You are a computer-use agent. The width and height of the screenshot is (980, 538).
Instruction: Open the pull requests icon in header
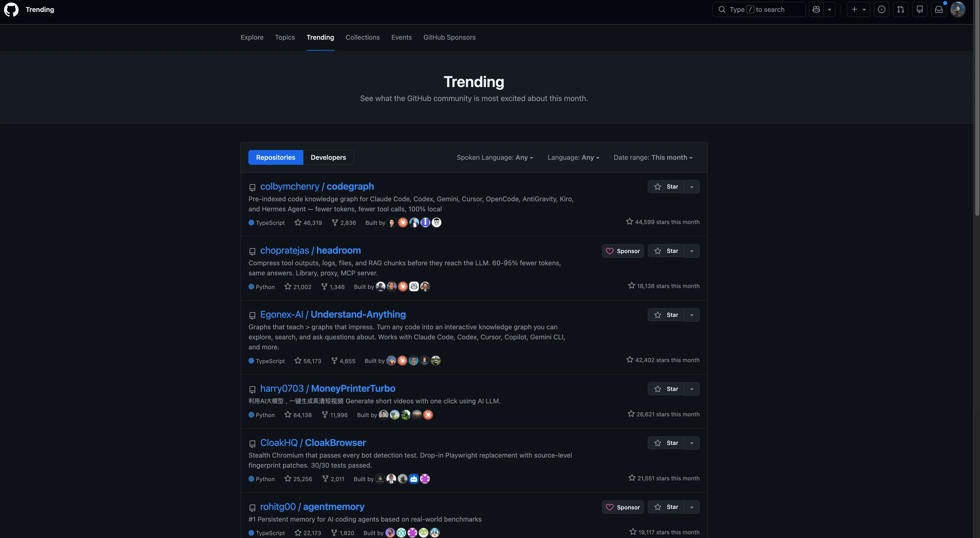901,10
